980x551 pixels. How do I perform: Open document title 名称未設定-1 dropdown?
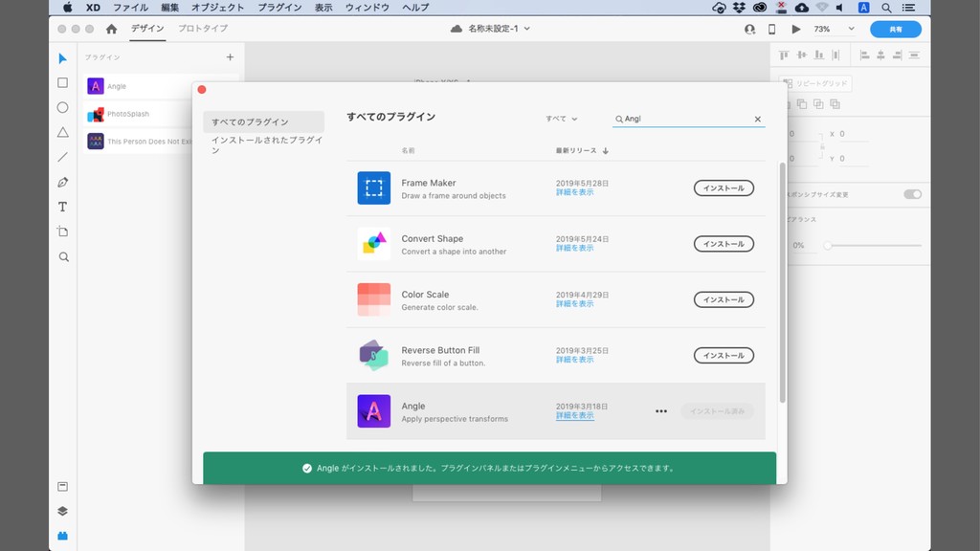[499, 29]
